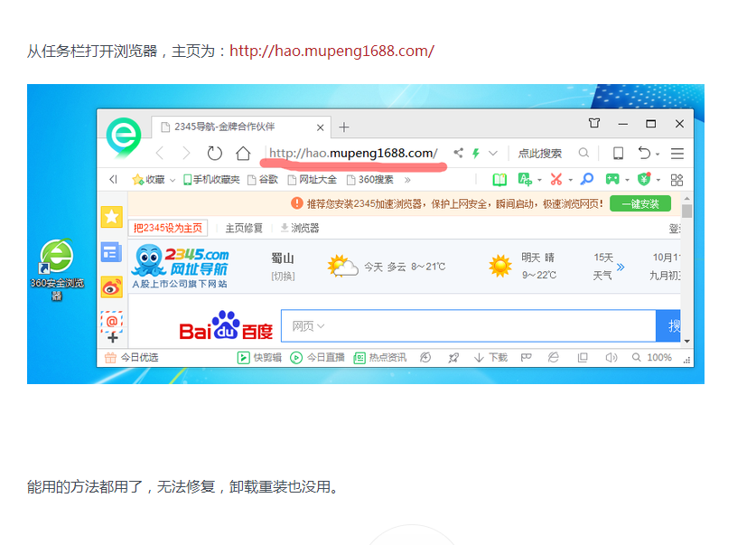Click the green open-book reading icon
This screenshot has width=756, height=545.
pos(499,180)
